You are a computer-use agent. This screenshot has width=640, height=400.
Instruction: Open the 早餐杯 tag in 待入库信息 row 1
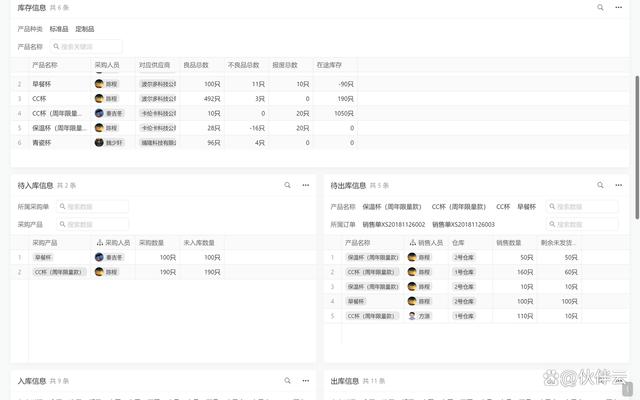[x=43, y=257]
